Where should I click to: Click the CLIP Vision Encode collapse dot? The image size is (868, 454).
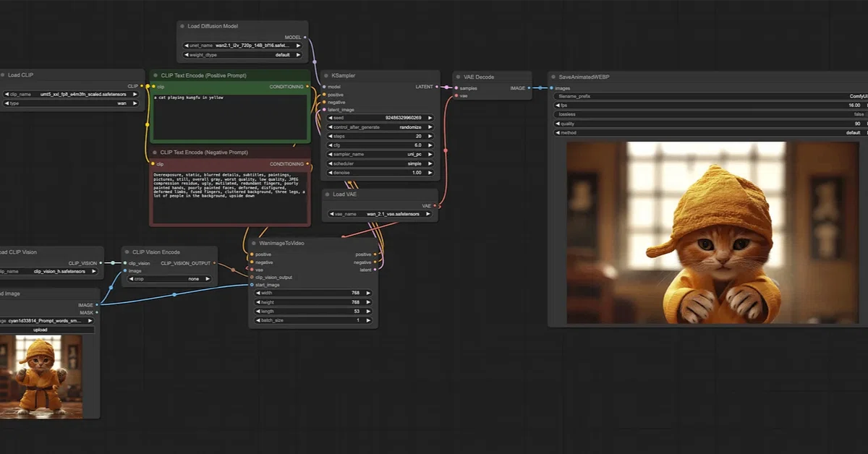[x=127, y=252]
